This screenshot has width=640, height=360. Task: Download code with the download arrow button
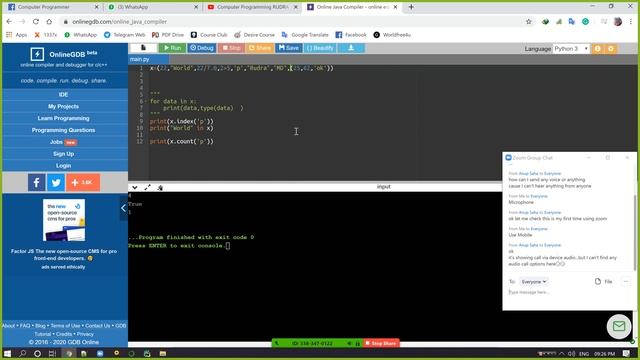pos(351,48)
